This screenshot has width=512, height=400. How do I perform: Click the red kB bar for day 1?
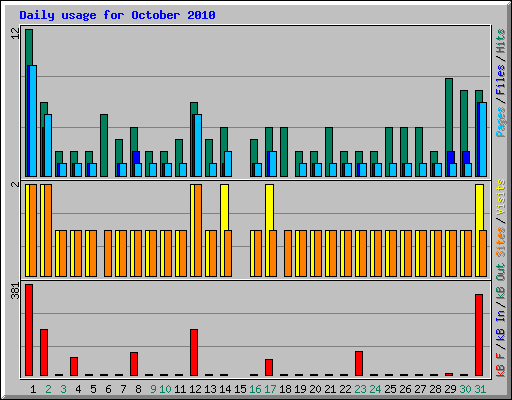click(29, 330)
